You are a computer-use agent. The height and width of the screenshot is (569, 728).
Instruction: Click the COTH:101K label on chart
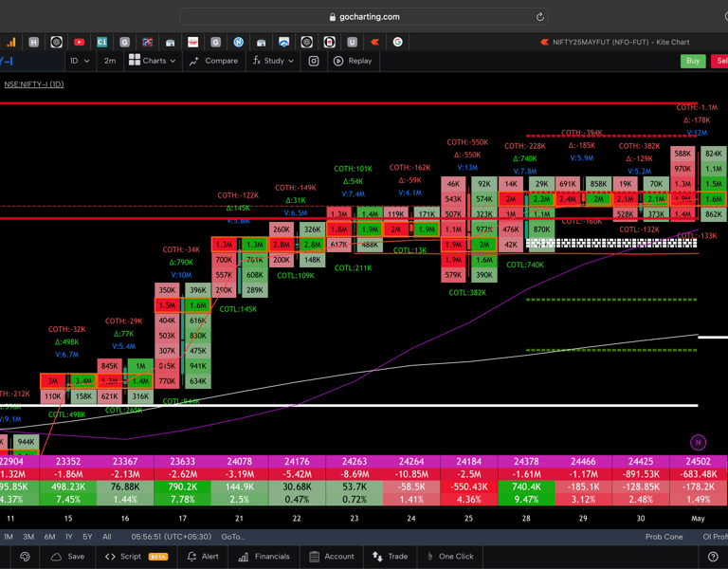click(353, 169)
